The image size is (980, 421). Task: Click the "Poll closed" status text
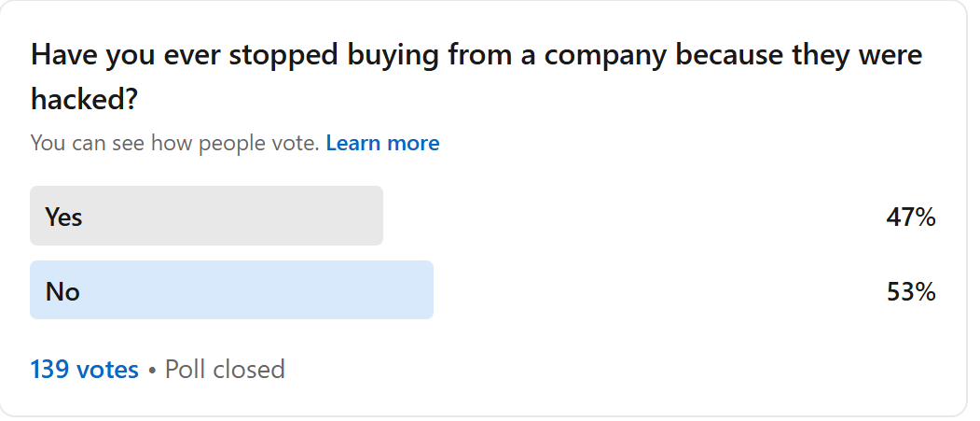point(225,369)
